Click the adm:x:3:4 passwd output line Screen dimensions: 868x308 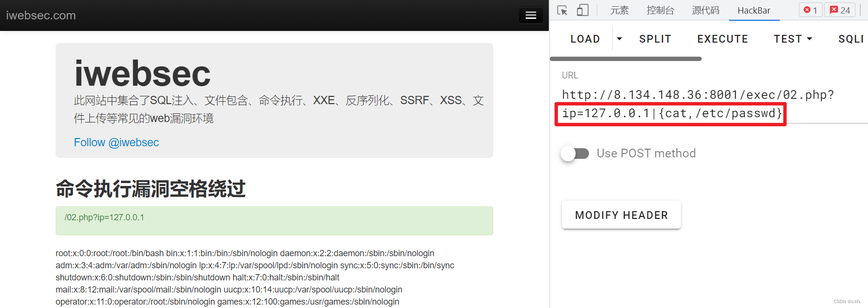point(255,265)
